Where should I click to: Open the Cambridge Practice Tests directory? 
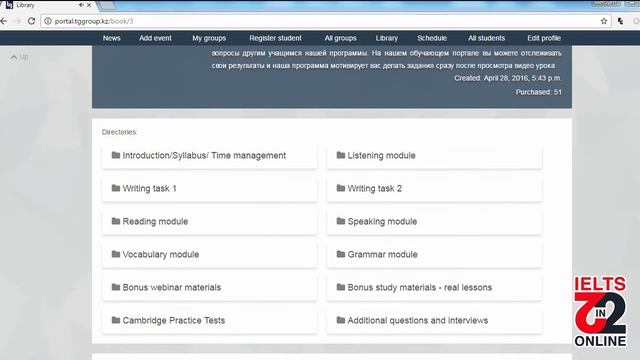[x=209, y=321]
